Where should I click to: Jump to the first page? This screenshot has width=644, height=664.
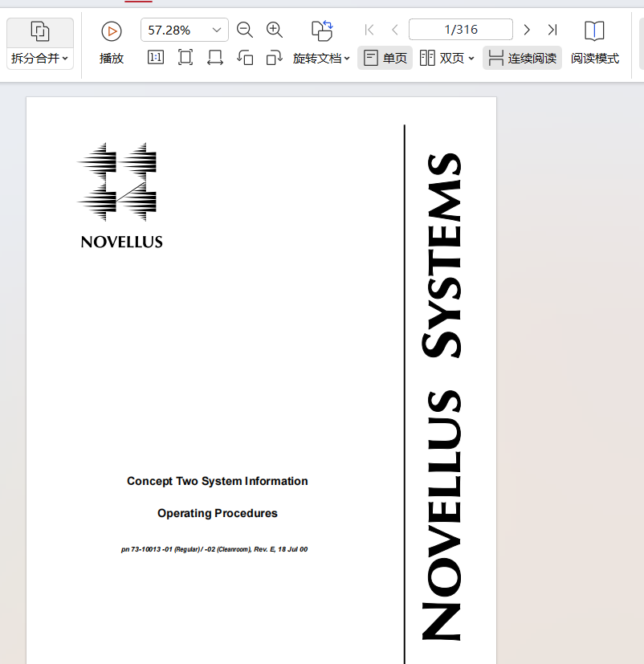point(369,30)
